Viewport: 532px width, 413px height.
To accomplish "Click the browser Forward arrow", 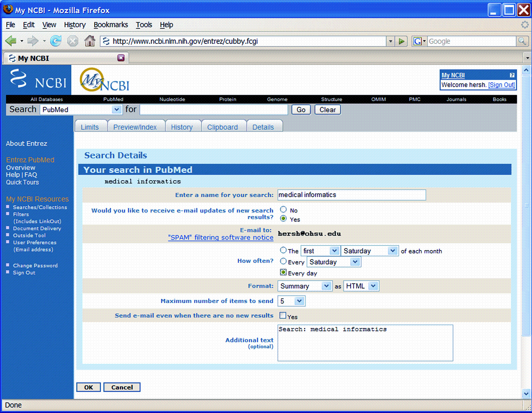I will [x=32, y=41].
